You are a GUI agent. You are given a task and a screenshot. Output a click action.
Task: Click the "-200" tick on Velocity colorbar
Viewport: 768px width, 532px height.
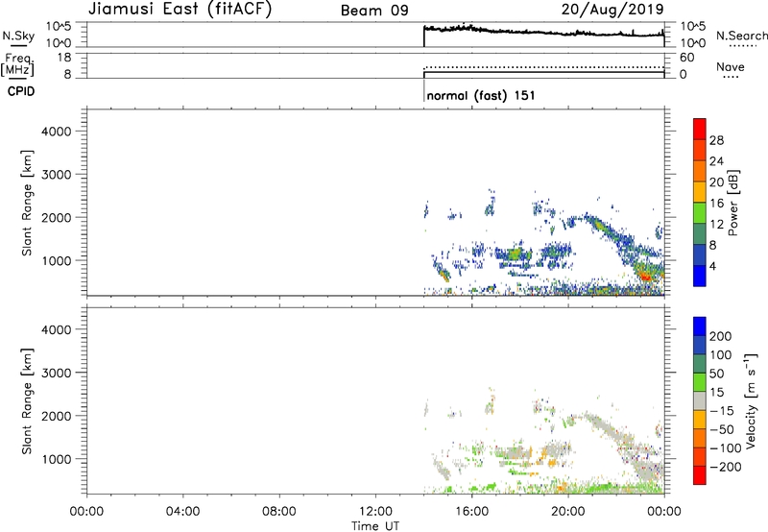click(726, 467)
